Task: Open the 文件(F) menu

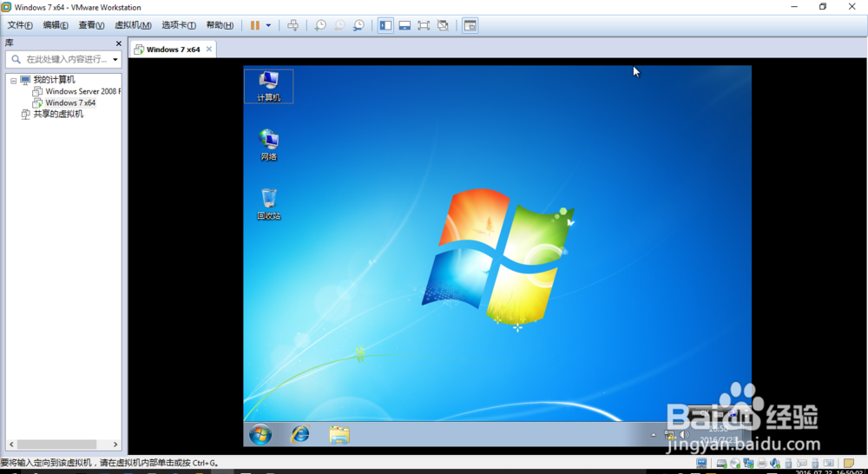Action: coord(20,25)
